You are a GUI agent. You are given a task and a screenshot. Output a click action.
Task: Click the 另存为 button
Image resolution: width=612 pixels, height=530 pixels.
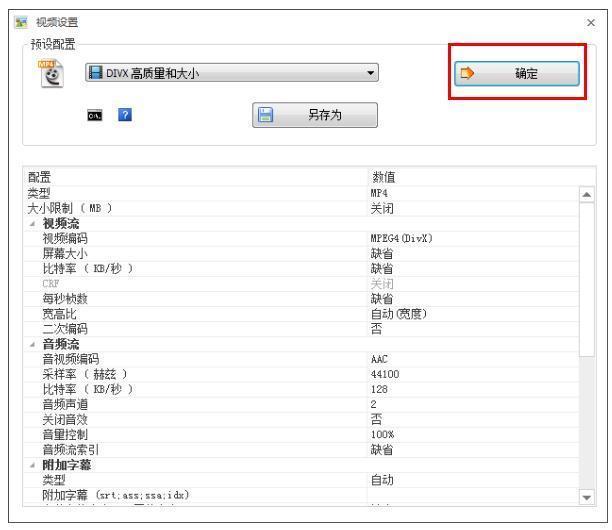point(315,115)
